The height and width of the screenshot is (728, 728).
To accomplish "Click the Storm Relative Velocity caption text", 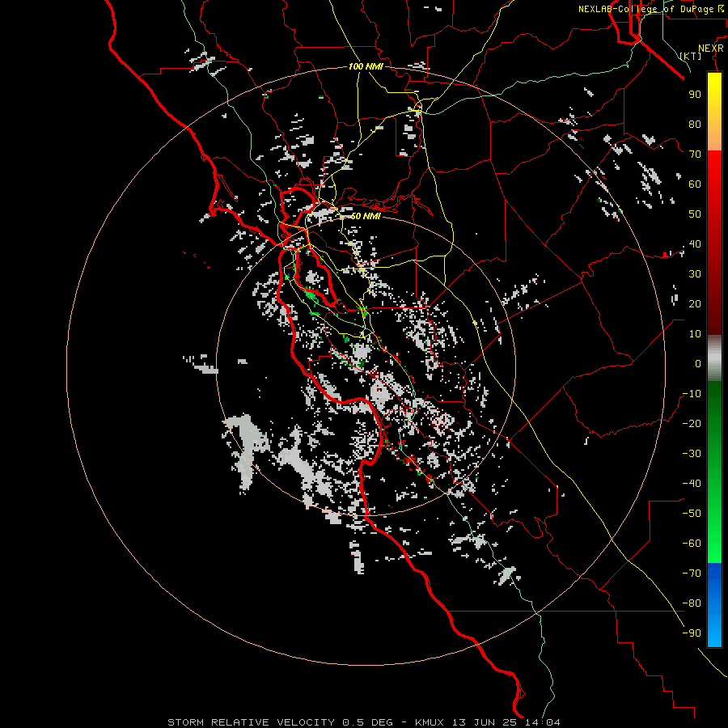I will point(363,722).
